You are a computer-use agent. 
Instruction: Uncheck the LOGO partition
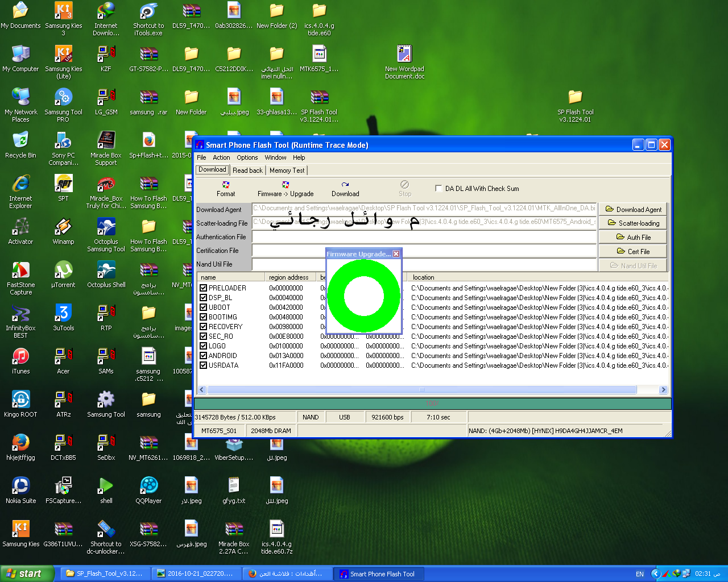[x=203, y=346]
